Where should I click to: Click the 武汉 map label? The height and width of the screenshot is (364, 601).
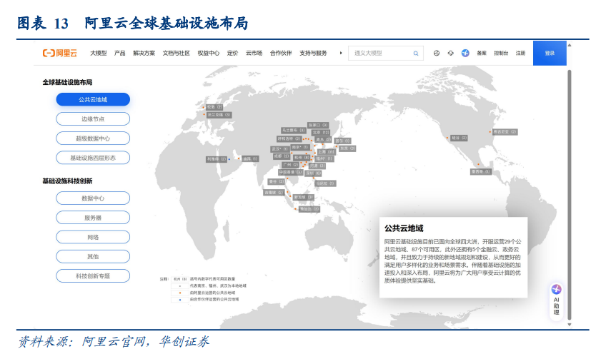(280, 149)
